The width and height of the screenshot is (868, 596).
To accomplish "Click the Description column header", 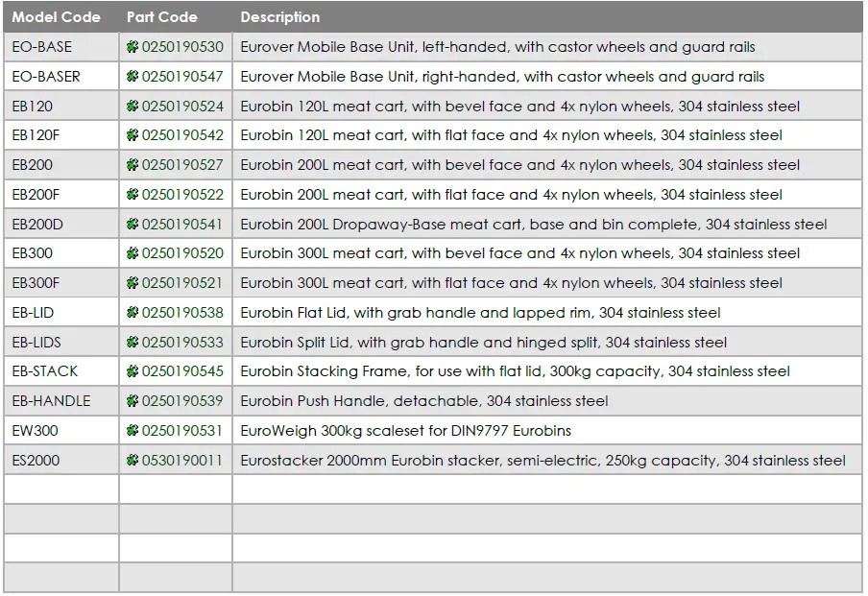I will click(280, 17).
